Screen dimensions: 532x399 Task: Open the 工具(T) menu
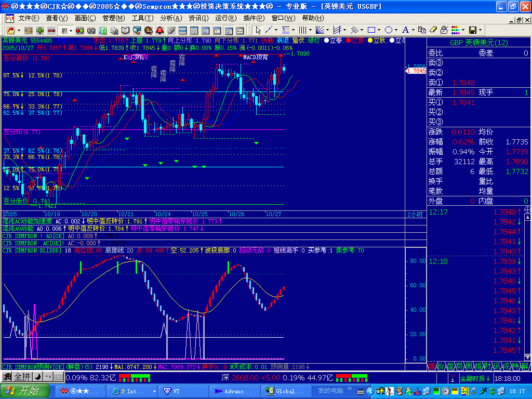tap(142, 18)
